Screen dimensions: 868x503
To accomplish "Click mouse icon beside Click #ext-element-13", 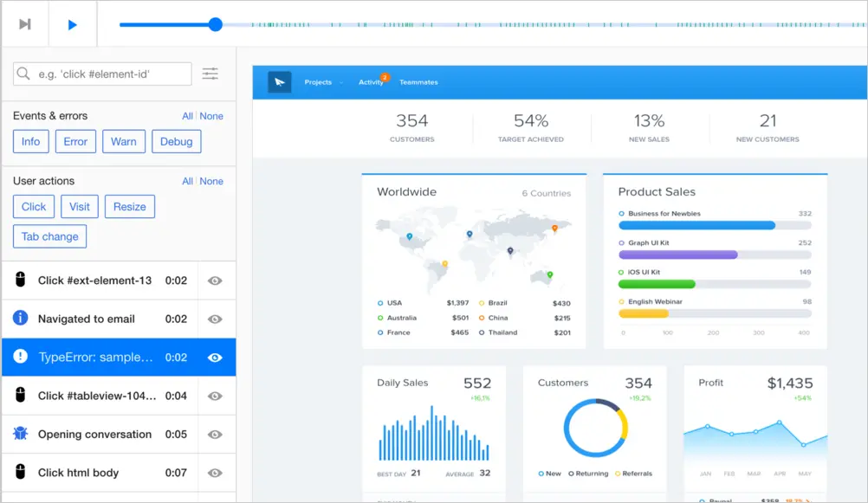I will click(x=21, y=280).
